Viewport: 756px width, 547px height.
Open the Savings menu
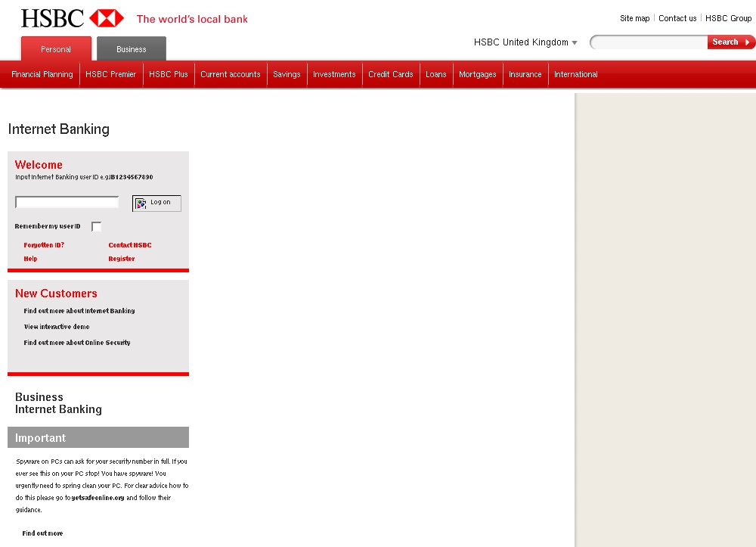tap(287, 74)
